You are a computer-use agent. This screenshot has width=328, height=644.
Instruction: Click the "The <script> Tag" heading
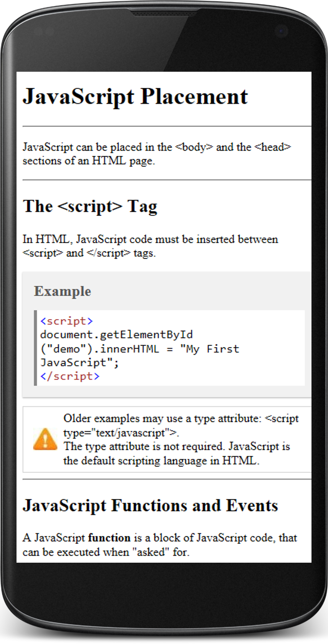pyautogui.click(x=90, y=206)
